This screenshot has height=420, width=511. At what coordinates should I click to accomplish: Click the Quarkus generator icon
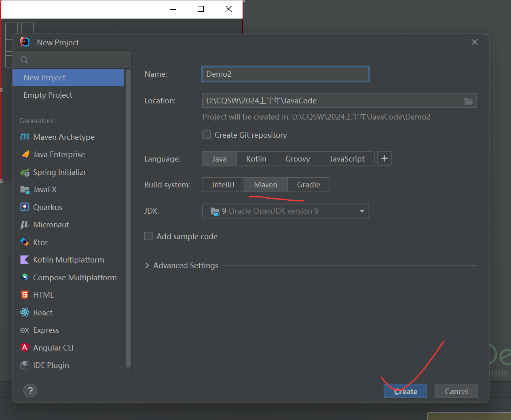tap(25, 207)
